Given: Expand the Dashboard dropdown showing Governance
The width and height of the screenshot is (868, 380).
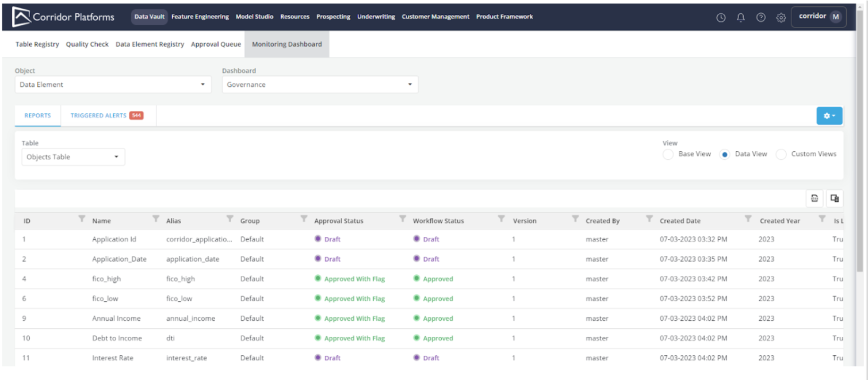Looking at the screenshot, I should point(320,85).
